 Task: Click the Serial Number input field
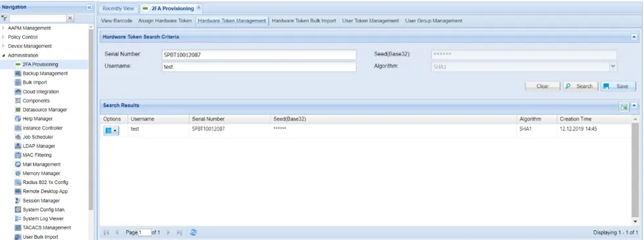pyautogui.click(x=259, y=55)
